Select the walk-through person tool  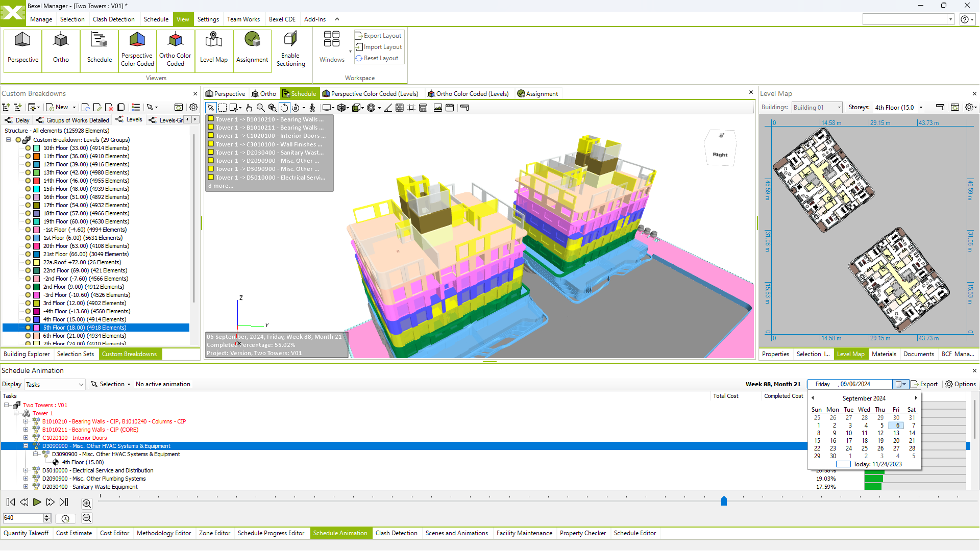pos(313,108)
